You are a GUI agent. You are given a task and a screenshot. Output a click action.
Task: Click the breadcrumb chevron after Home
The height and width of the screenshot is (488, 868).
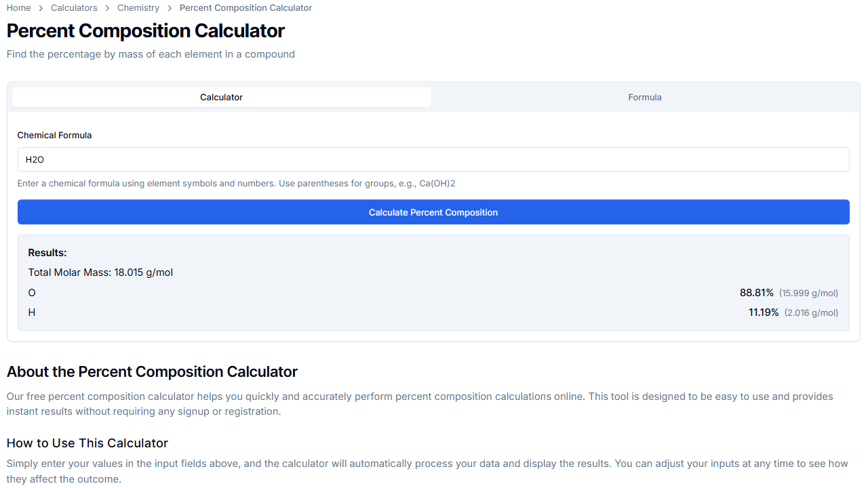(39, 7)
